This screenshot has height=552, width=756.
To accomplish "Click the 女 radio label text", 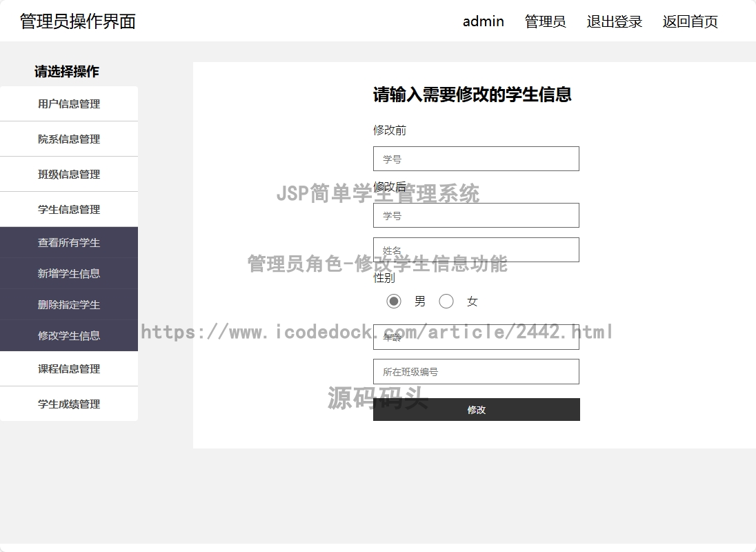I will coord(472,302).
